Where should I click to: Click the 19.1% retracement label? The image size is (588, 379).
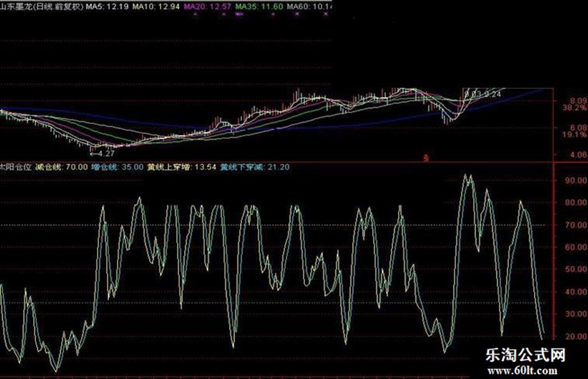[574, 134]
